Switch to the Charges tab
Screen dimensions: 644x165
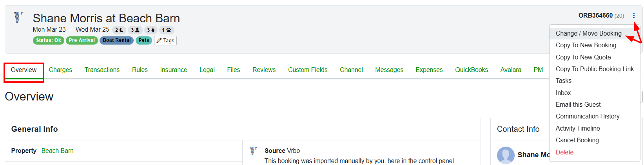[x=60, y=70]
